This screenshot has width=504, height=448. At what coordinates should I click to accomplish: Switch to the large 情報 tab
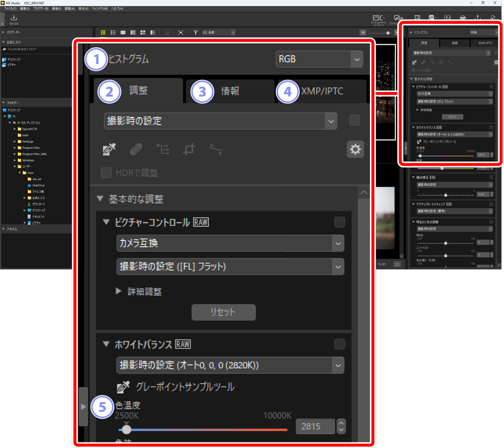[230, 91]
